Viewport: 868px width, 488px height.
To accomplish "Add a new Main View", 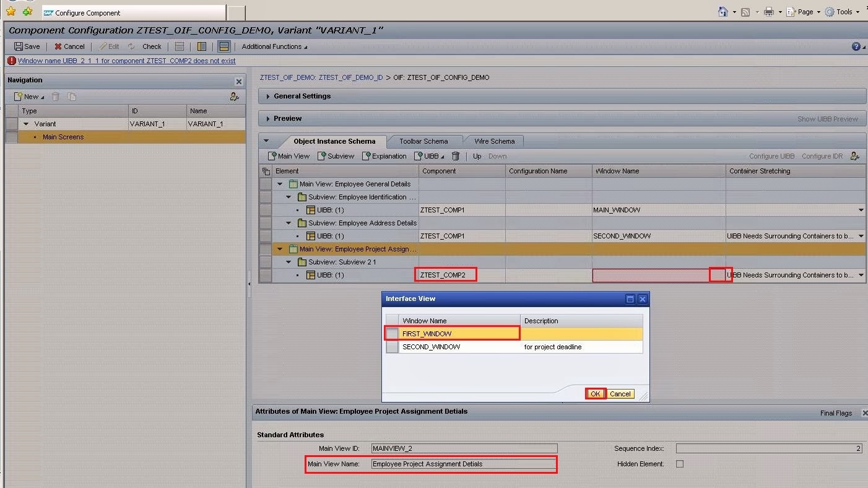I will click(x=289, y=156).
